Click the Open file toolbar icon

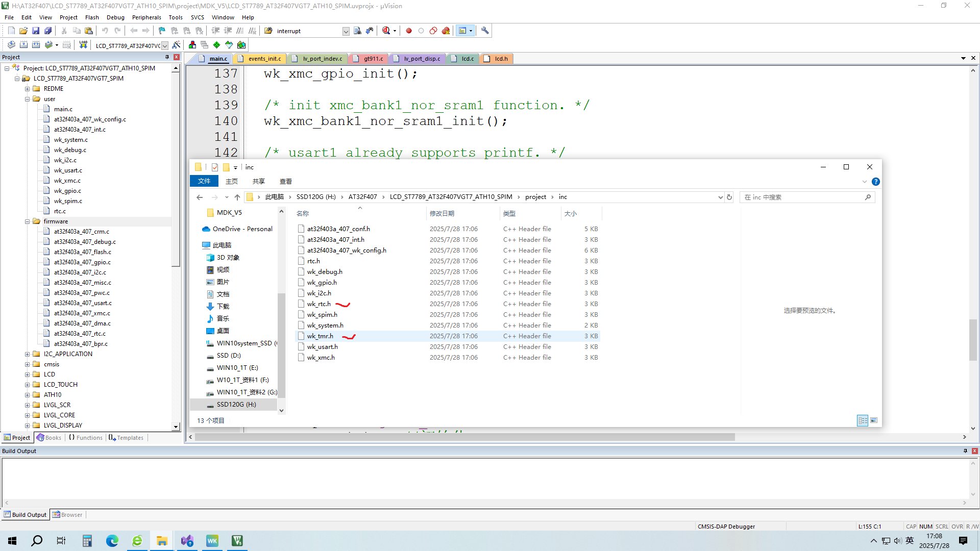pyautogui.click(x=23, y=31)
